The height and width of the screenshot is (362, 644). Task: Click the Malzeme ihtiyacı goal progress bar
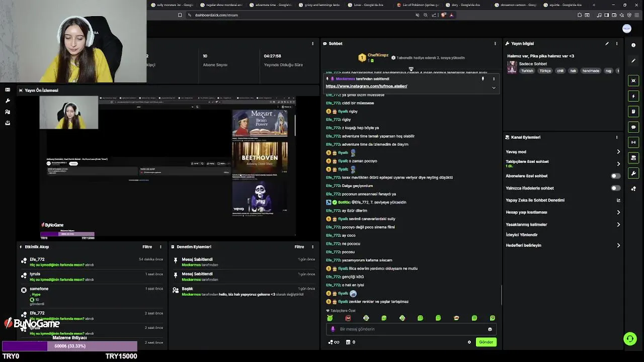click(69, 346)
